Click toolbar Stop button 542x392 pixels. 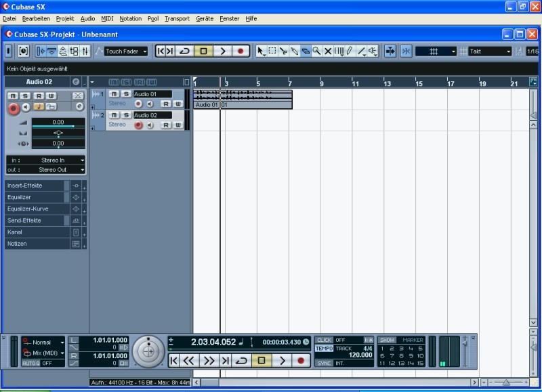[204, 51]
